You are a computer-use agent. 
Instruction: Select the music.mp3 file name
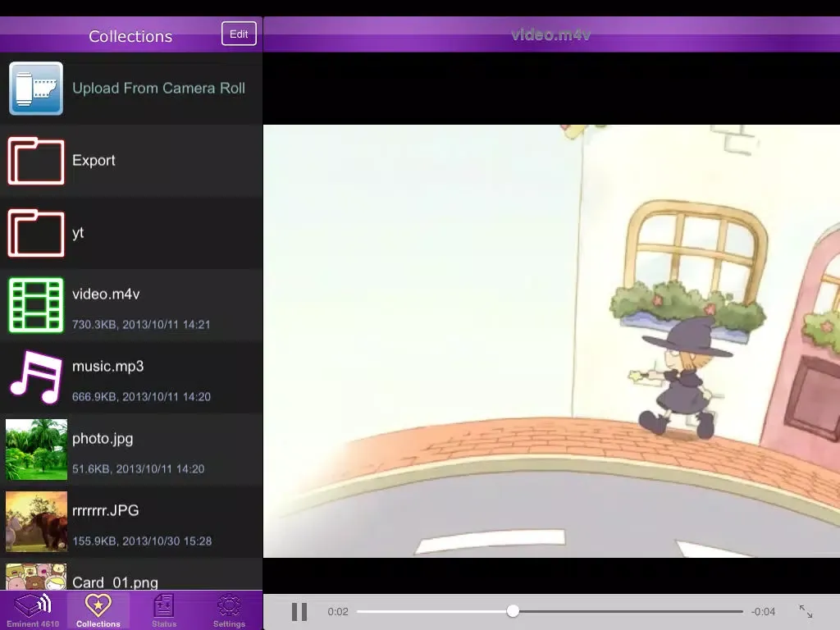(108, 367)
